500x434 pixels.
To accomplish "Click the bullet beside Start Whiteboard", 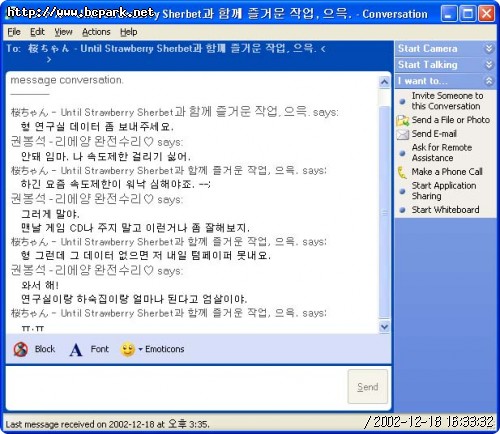I will pyautogui.click(x=403, y=210).
